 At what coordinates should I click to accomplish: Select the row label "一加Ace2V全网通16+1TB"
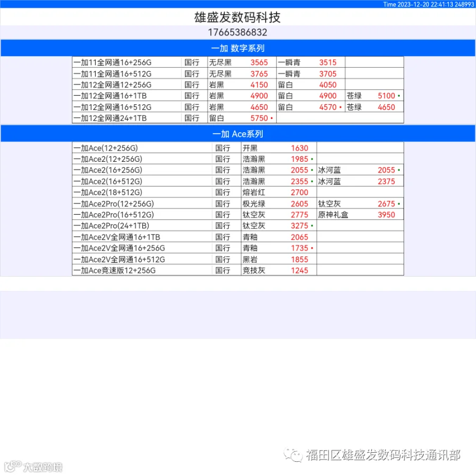(117, 237)
